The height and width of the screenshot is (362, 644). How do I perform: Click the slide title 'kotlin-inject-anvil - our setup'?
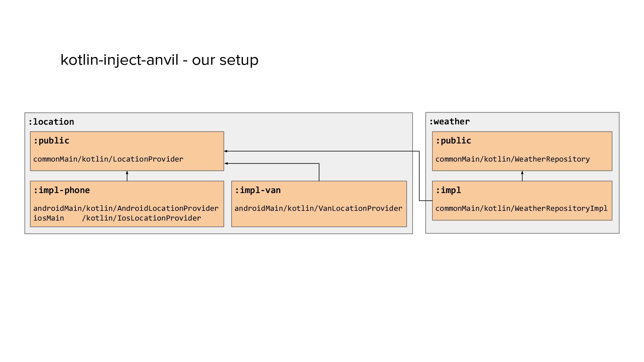(159, 60)
